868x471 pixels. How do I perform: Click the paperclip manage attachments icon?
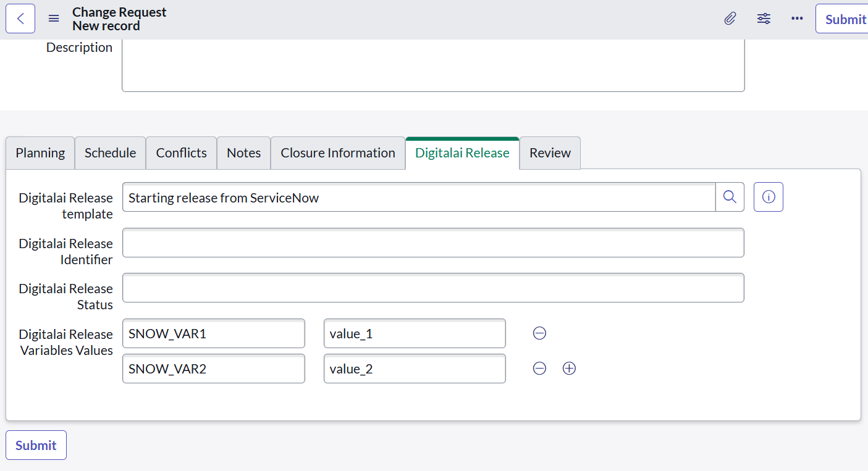(730, 19)
